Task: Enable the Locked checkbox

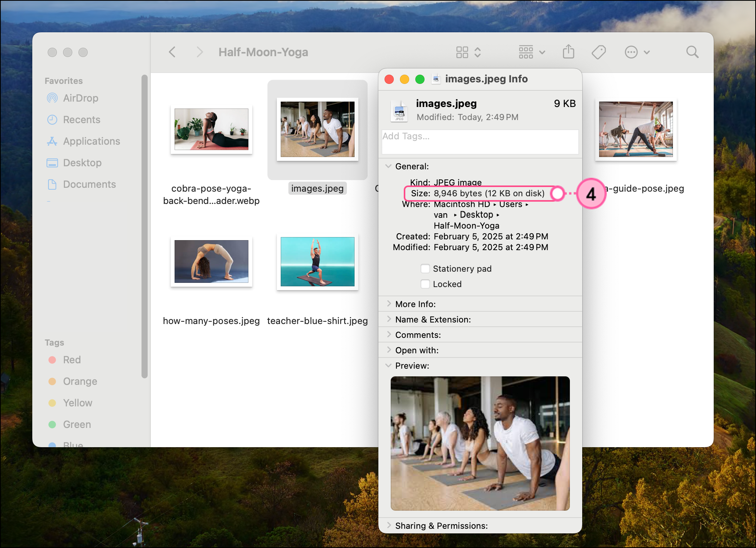Action: (425, 284)
